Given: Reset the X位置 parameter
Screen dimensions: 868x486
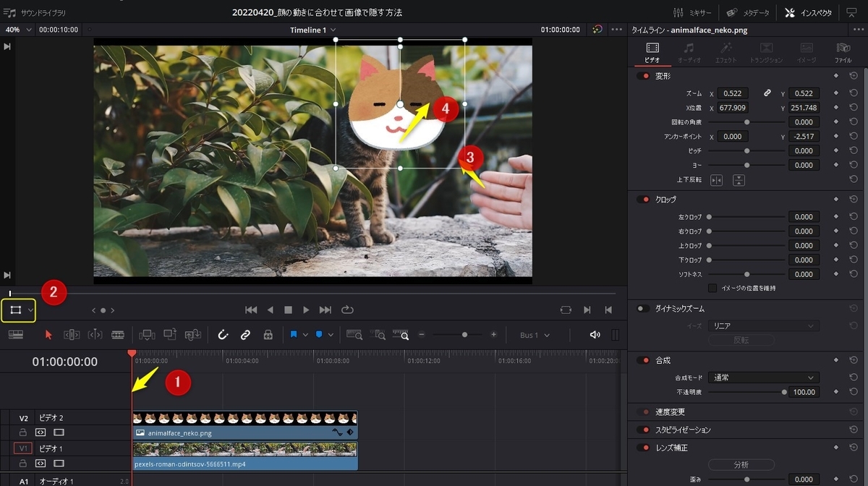Looking at the screenshot, I should 854,108.
